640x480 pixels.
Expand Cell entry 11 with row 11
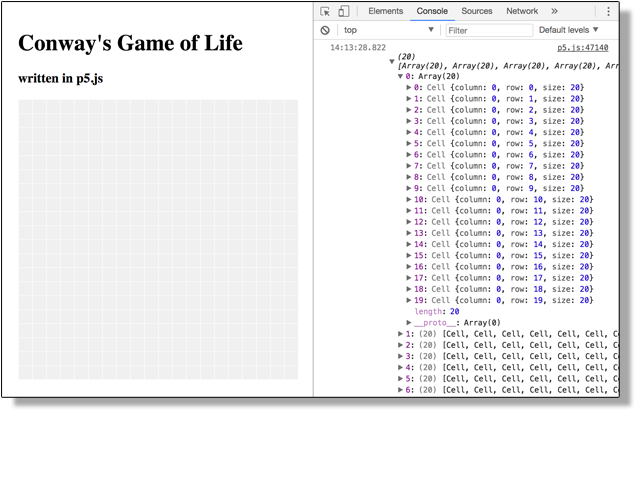(409, 211)
